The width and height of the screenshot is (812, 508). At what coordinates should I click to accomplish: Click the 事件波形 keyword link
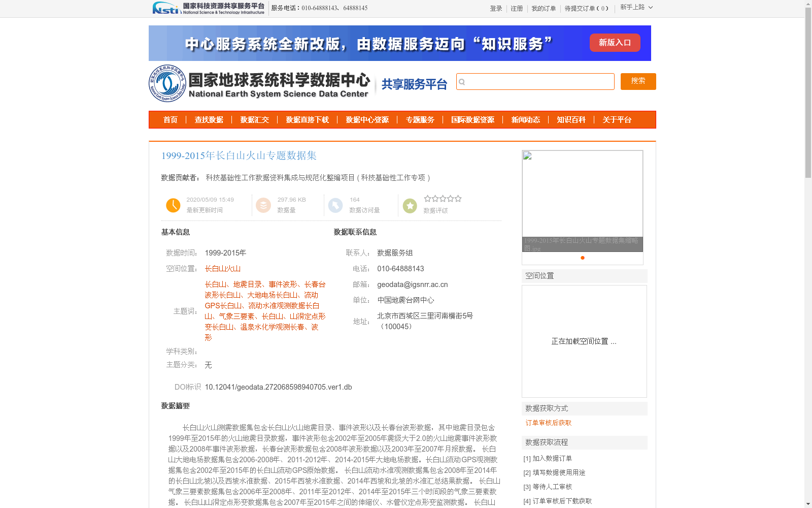coord(283,284)
